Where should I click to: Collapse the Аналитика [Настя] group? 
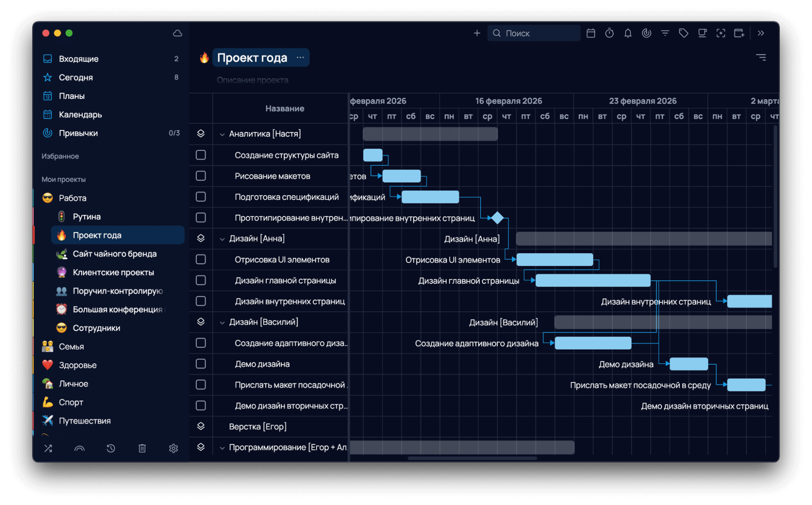pyautogui.click(x=222, y=134)
